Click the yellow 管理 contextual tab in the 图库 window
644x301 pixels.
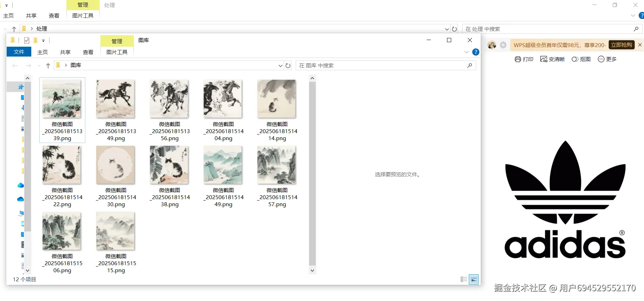117,41
